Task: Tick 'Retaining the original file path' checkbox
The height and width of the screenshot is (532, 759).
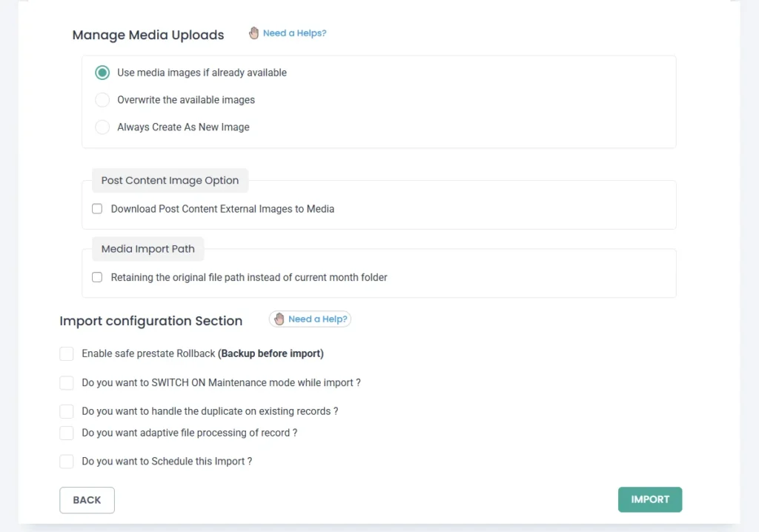Action: click(x=97, y=277)
